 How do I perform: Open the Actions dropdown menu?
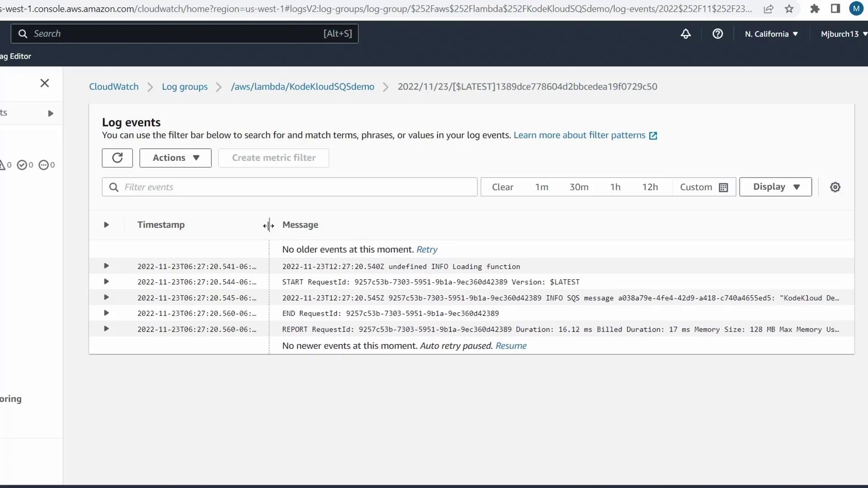pos(175,158)
